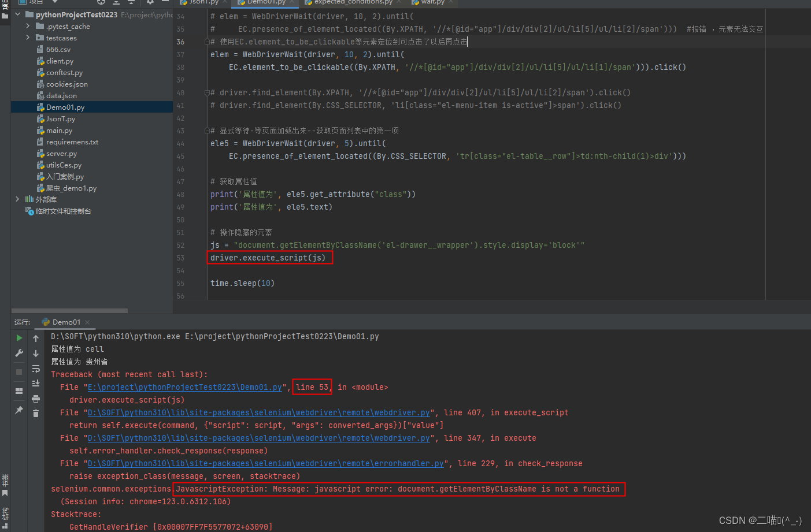Expand the testcases folder
Image resolution: width=811 pixels, height=532 pixels.
(x=27, y=38)
